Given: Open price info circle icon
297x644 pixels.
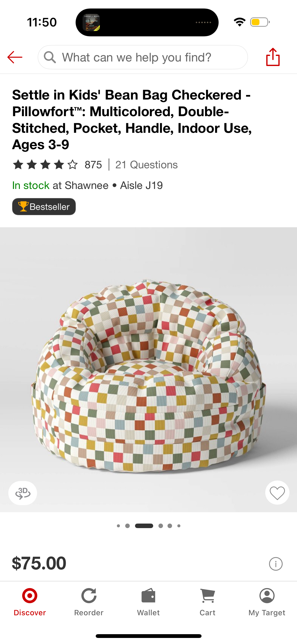Looking at the screenshot, I should pyautogui.click(x=276, y=564).
